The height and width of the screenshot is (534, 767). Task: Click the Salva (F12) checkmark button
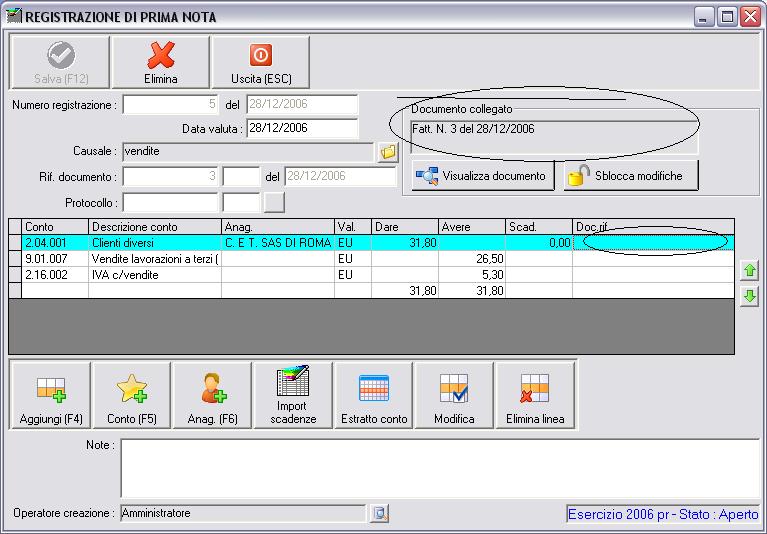(x=60, y=62)
